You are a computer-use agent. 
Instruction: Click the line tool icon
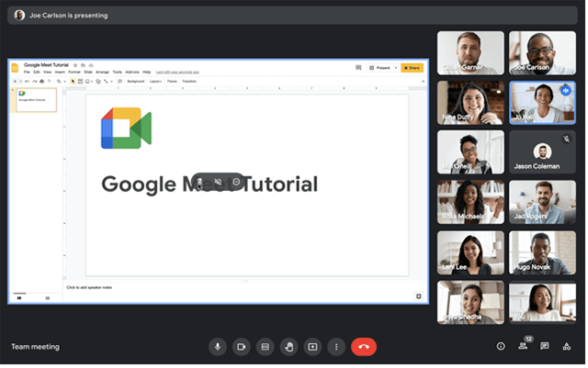pos(107,82)
